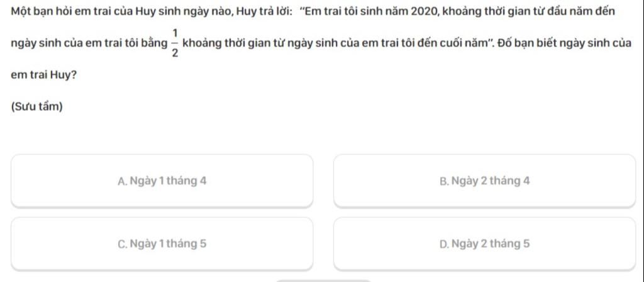Viewport: 644px width, 282px height.
Task: Click the letter "B." in the second answer
Action: pyautogui.click(x=444, y=181)
